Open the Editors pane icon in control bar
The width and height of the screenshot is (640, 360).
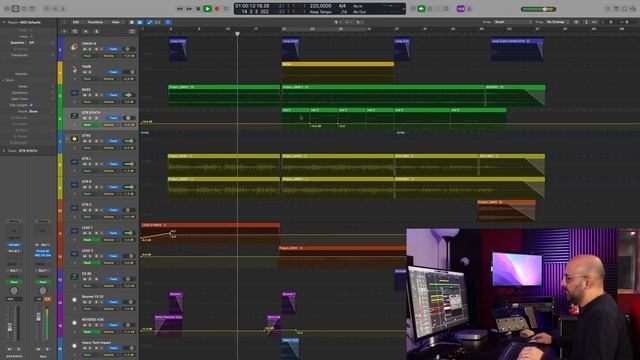[x=64, y=9]
